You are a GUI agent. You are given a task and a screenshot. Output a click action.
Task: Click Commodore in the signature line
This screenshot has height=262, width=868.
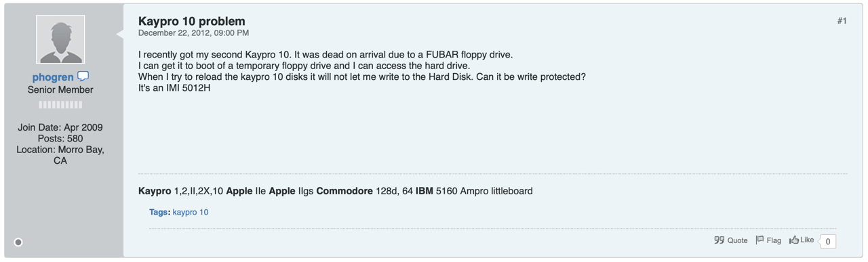pos(344,191)
